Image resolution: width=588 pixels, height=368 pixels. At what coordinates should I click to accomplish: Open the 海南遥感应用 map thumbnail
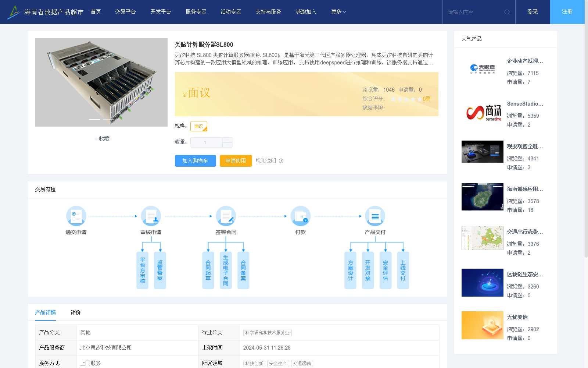483,197
